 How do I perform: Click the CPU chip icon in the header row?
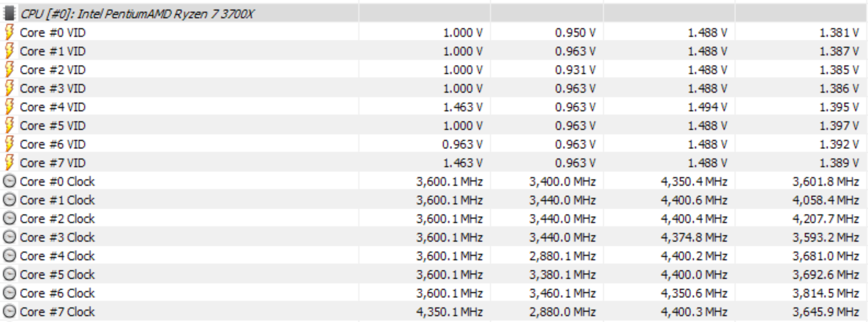10,15
